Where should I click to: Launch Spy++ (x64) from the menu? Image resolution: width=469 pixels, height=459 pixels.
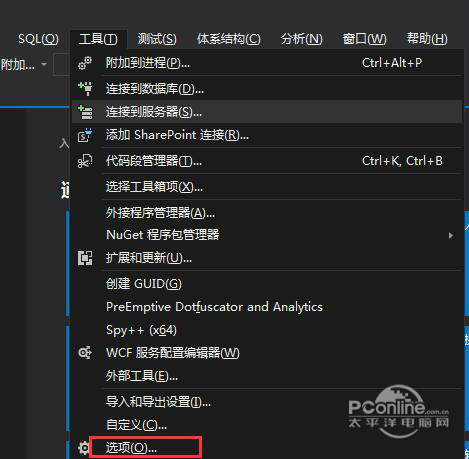tap(141, 330)
